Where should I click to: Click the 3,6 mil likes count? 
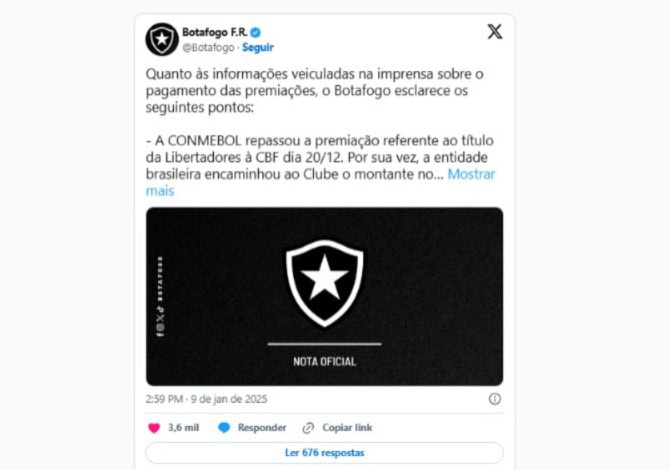pyautogui.click(x=183, y=428)
